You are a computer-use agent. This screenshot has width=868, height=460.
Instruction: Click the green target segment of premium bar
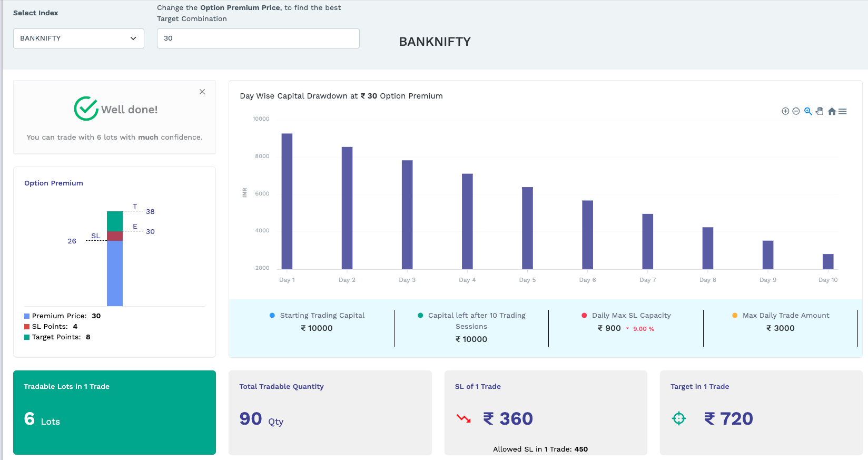click(x=115, y=221)
